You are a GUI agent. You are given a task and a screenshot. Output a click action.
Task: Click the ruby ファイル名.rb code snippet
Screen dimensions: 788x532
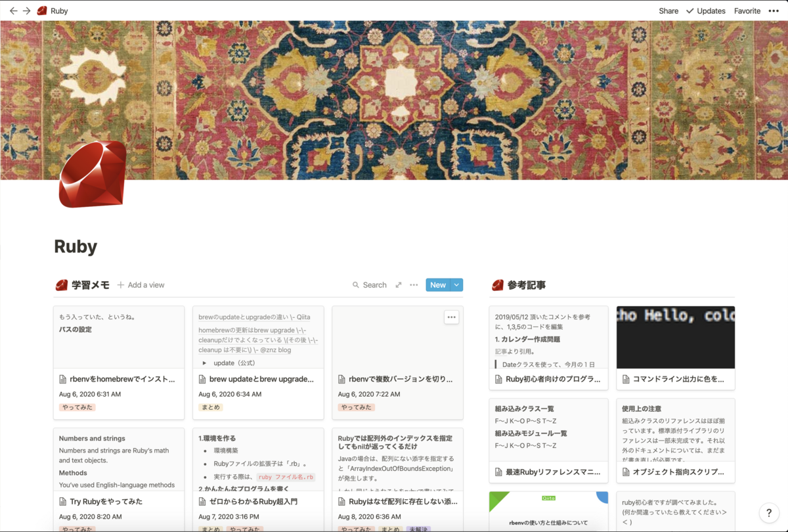point(286,477)
